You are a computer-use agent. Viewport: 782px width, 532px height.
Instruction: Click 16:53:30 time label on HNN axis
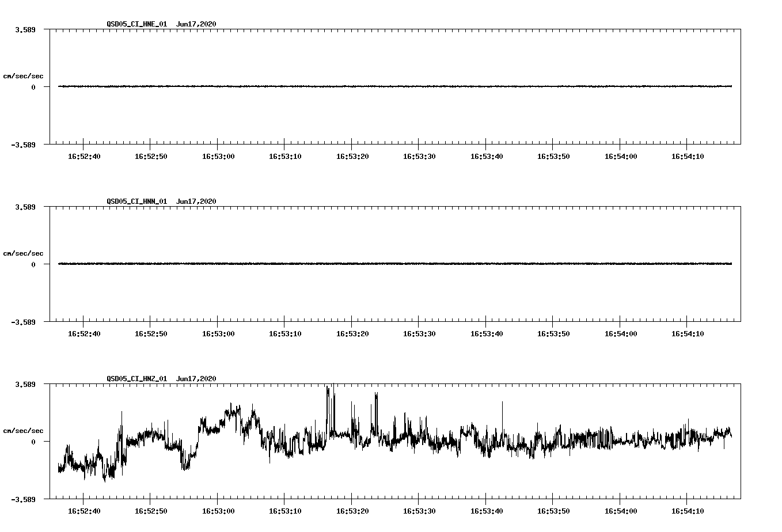[x=419, y=334]
